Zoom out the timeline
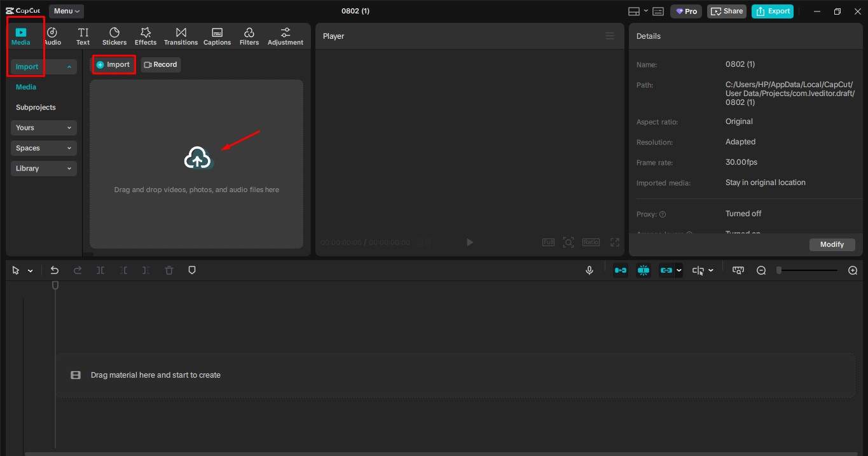 click(x=761, y=270)
